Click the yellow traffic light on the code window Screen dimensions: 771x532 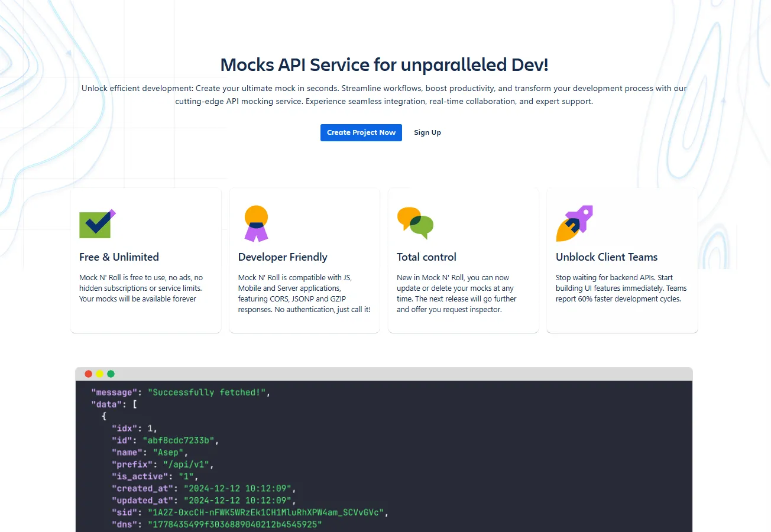point(99,374)
